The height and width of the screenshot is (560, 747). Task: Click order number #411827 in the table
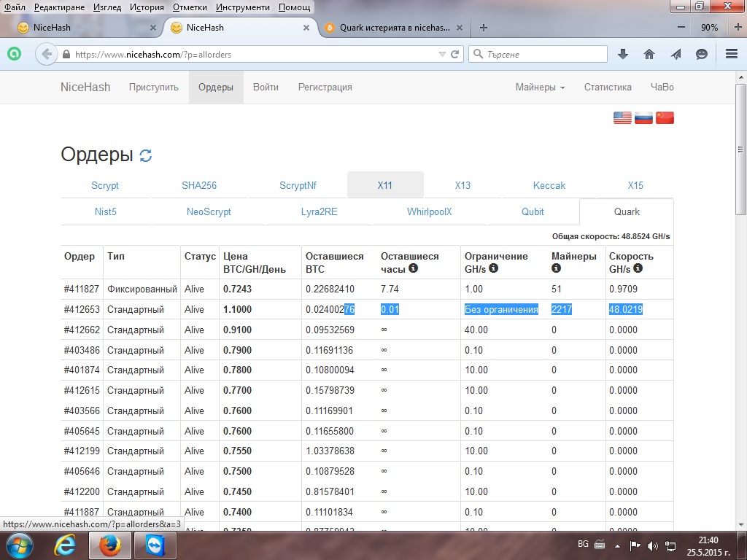pos(82,289)
